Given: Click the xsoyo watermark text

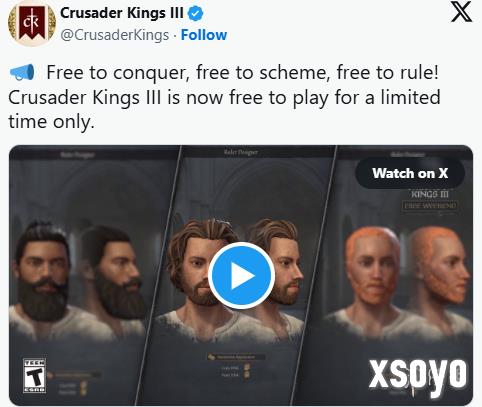Looking at the screenshot, I should pos(418,375).
